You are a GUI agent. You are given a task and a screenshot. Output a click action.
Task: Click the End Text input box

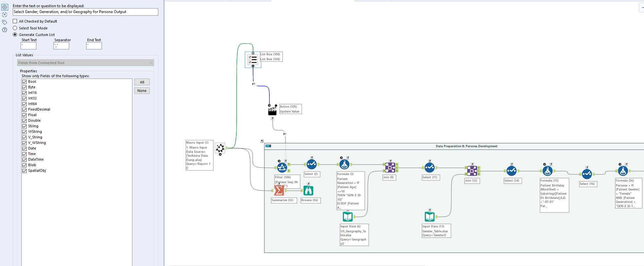click(94, 46)
